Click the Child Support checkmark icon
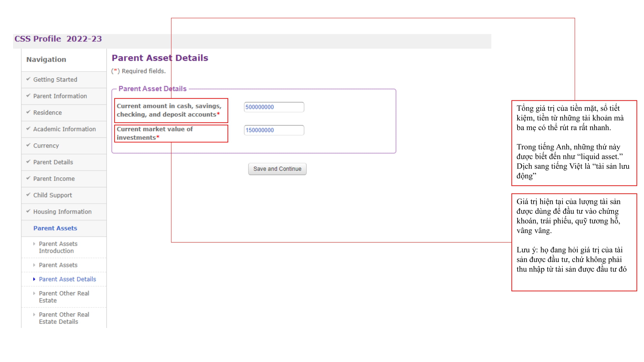This screenshot has height=362, width=644. click(x=28, y=194)
